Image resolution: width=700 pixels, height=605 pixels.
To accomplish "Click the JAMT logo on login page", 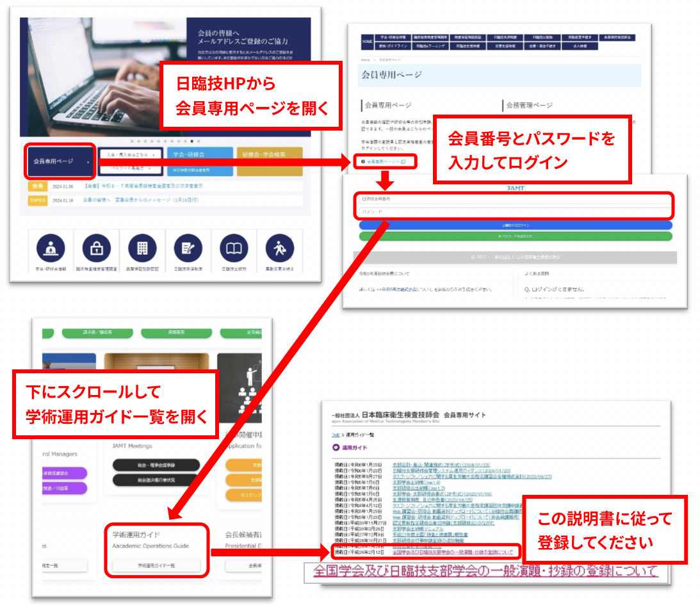I will click(x=515, y=188).
